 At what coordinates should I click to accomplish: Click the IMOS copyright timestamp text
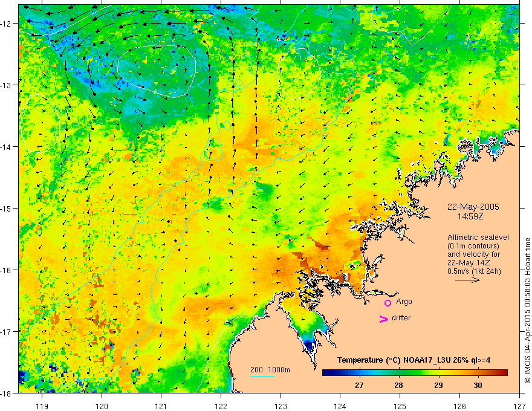[527, 311]
